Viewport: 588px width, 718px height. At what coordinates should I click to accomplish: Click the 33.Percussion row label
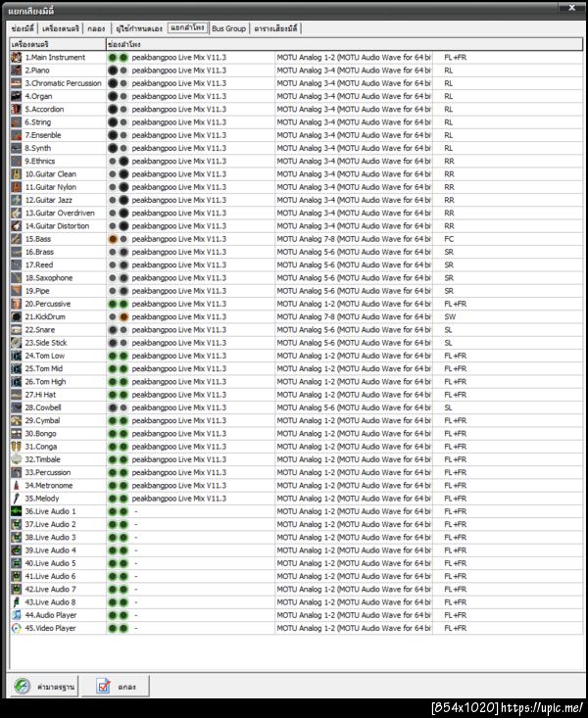click(x=48, y=472)
